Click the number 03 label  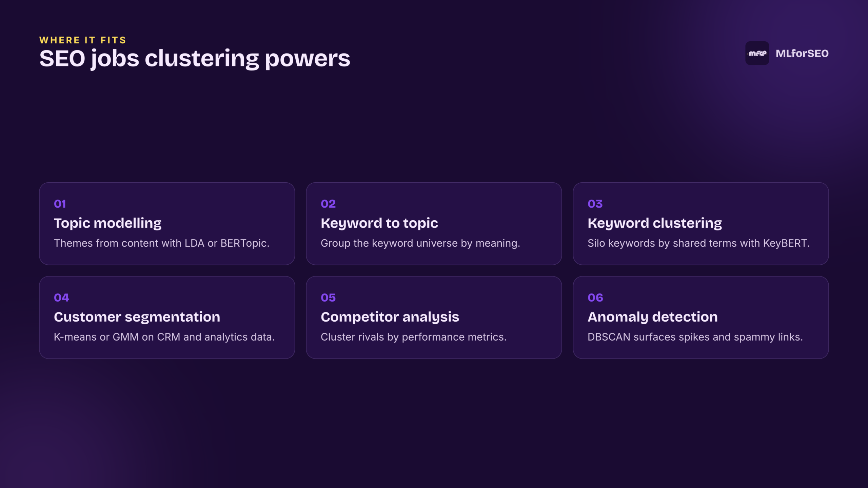pos(595,204)
